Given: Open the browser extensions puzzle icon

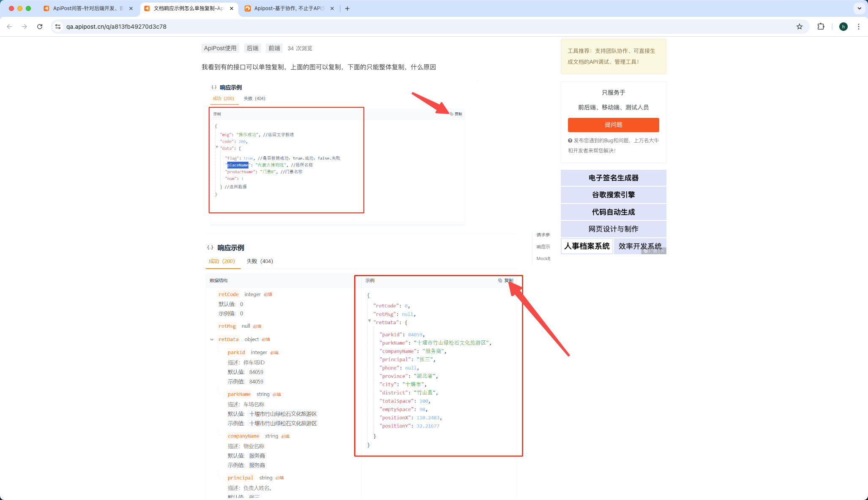Looking at the screenshot, I should [821, 27].
